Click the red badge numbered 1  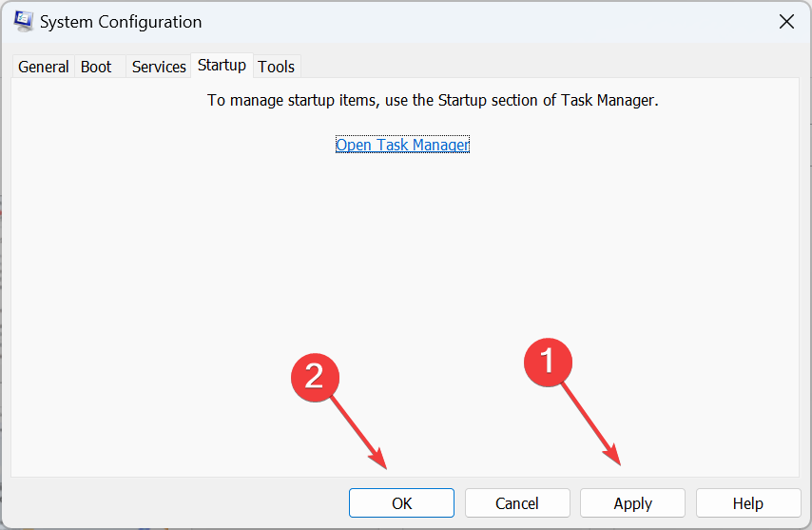(548, 362)
